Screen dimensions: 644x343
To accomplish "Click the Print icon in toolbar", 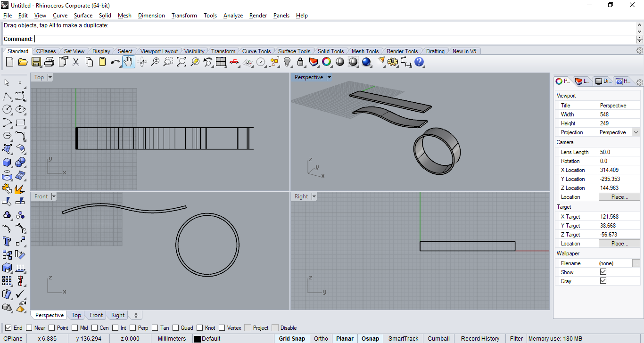I will click(50, 62).
